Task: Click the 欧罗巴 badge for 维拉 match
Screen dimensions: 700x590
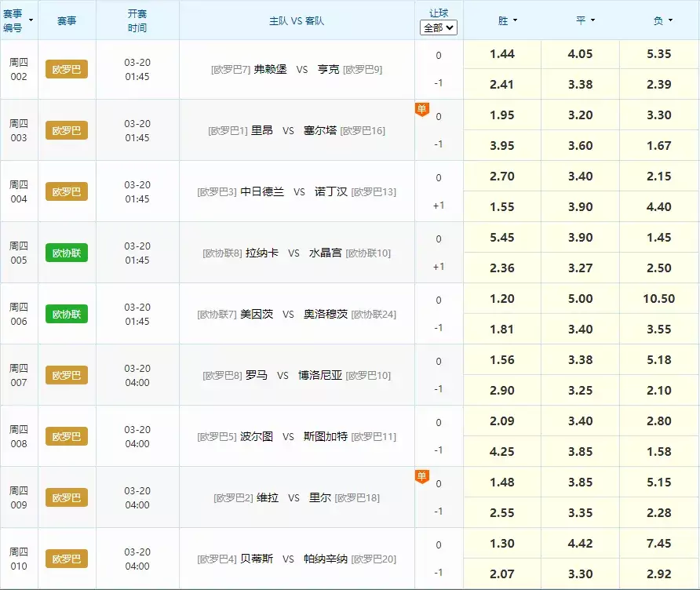Action: 67,497
